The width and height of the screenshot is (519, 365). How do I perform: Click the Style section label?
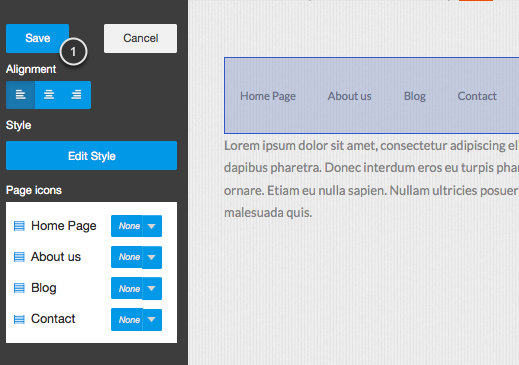point(19,125)
